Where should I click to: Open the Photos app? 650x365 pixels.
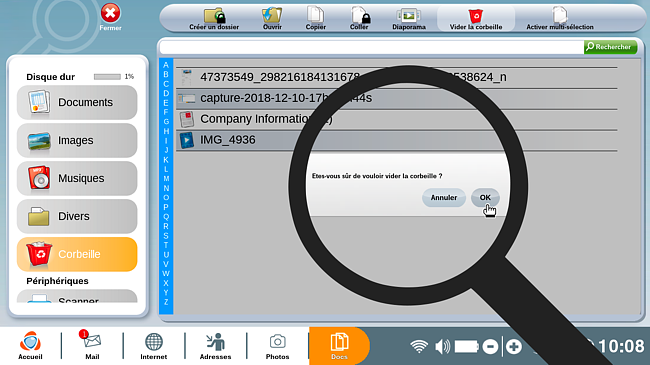click(x=277, y=346)
